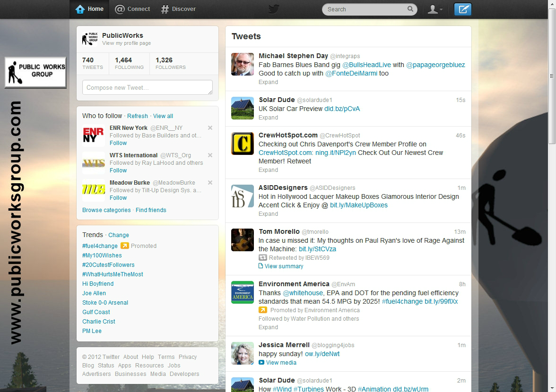The width and height of the screenshot is (556, 392).
Task: Open the Connect tab
Action: point(132,9)
